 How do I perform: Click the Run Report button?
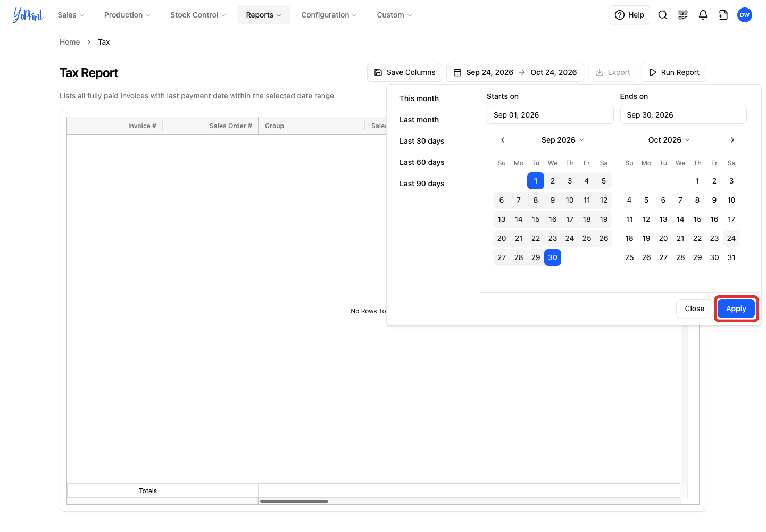[x=674, y=72]
